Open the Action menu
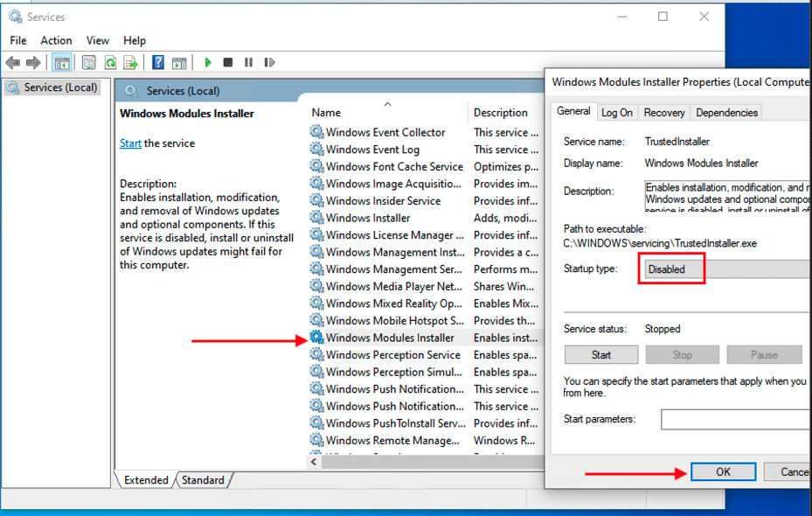 [56, 40]
